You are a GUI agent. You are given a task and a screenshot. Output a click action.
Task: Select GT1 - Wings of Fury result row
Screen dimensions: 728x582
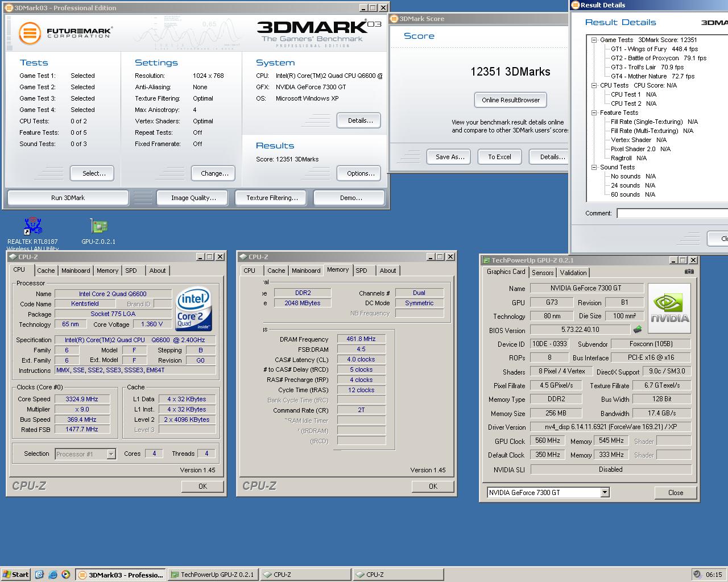(654, 49)
